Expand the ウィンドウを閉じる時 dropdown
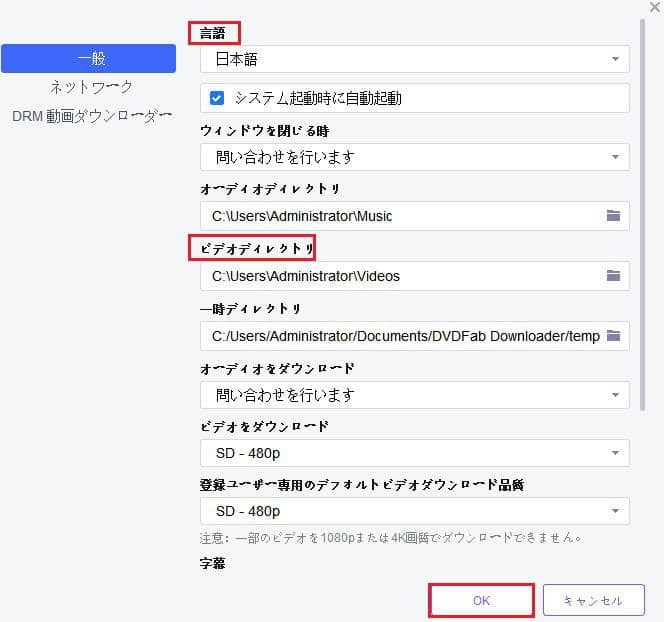The width and height of the screenshot is (664, 622). (x=414, y=157)
